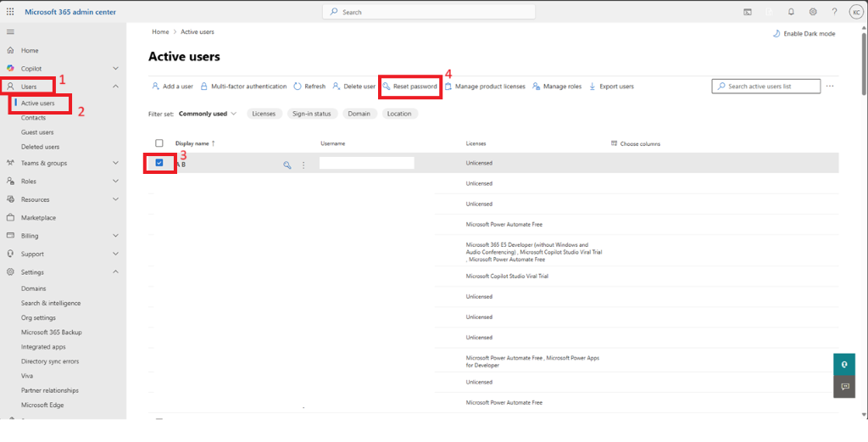
Task: Open the app launcher waffle icon
Action: tap(10, 12)
